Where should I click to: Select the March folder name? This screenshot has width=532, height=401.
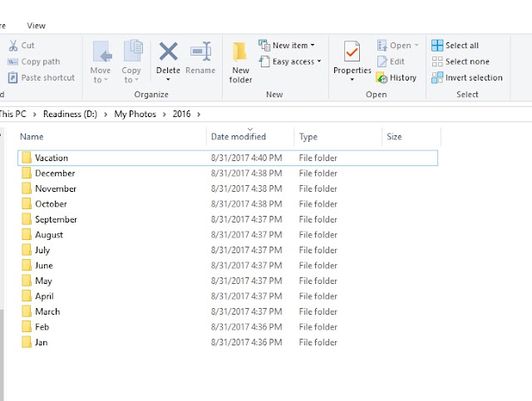pyautogui.click(x=47, y=311)
